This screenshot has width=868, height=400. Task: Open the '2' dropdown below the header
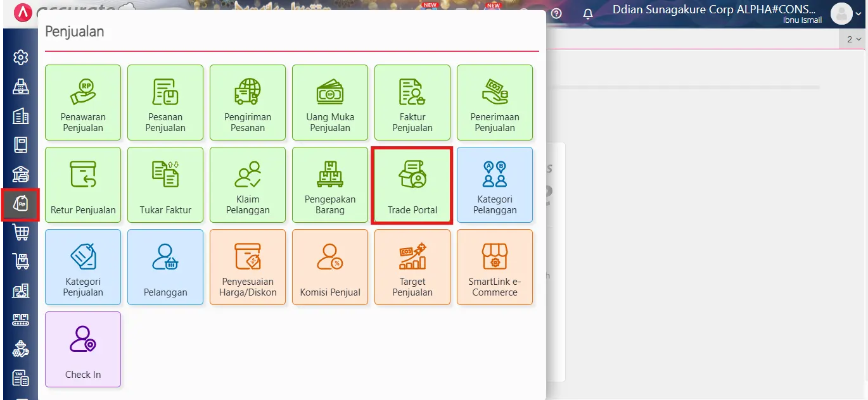click(x=852, y=39)
